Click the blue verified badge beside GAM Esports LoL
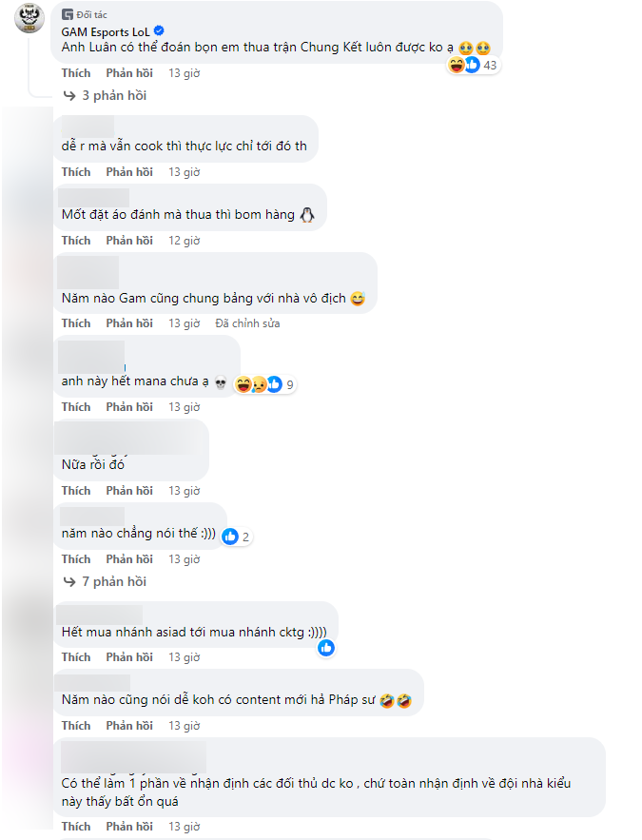The height and width of the screenshot is (840, 642). point(159,31)
